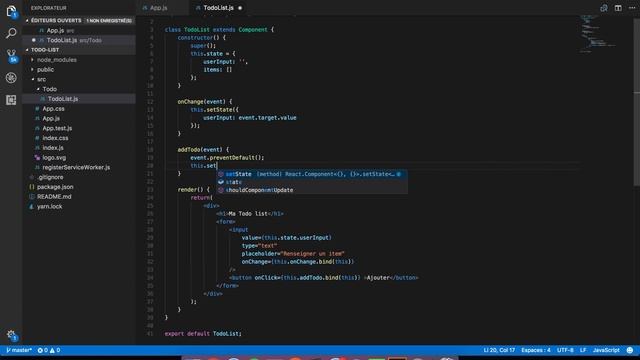Click the EXPLORATEUR panel title

[x=49, y=8]
